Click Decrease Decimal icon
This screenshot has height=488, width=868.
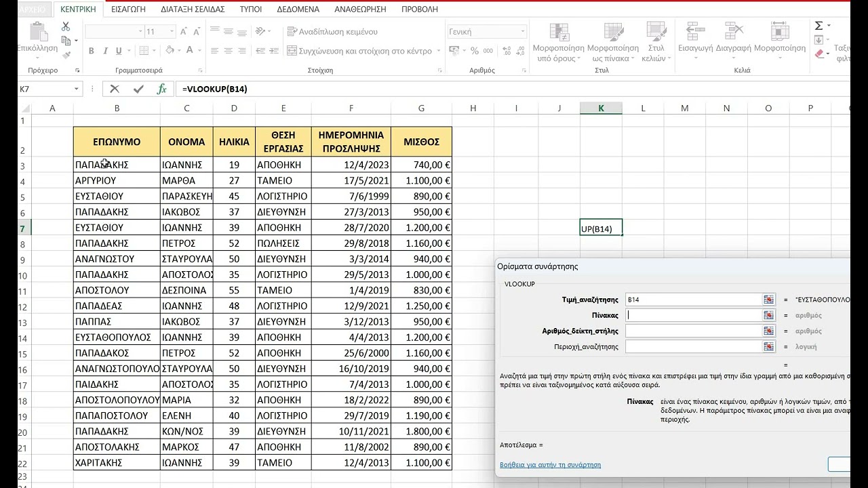pyautogui.click(x=520, y=51)
